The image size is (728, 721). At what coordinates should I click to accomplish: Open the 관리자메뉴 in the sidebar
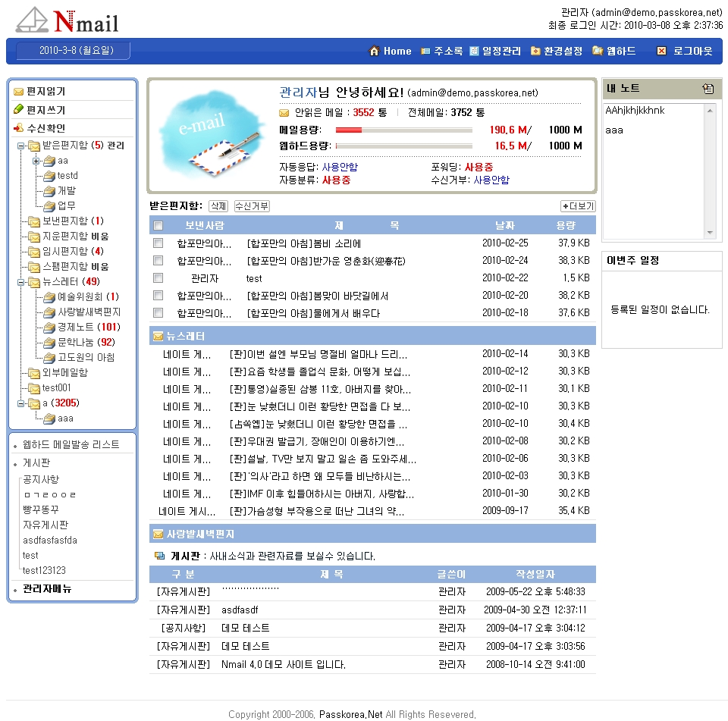pos(47,589)
